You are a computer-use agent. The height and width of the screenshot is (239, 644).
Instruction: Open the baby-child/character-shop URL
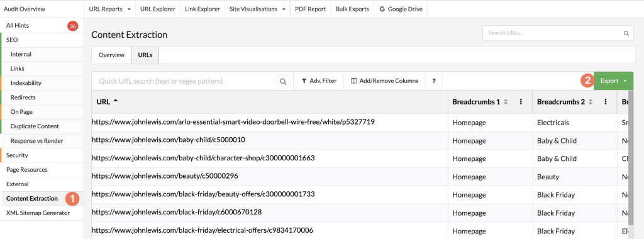(x=203, y=158)
